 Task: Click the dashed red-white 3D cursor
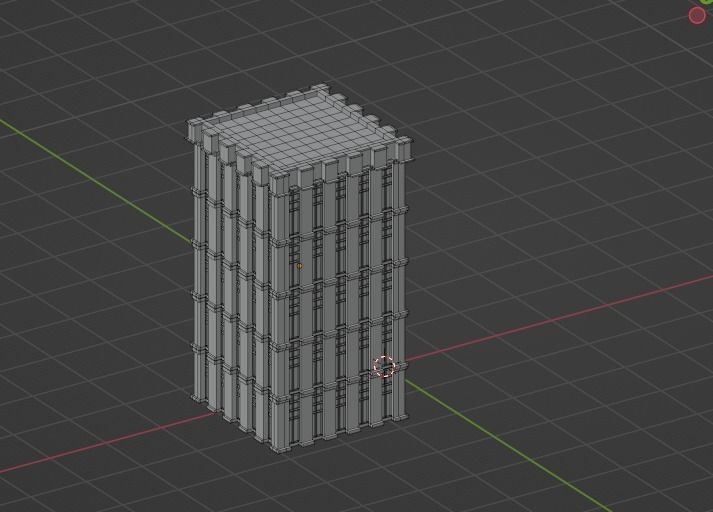[x=385, y=366]
